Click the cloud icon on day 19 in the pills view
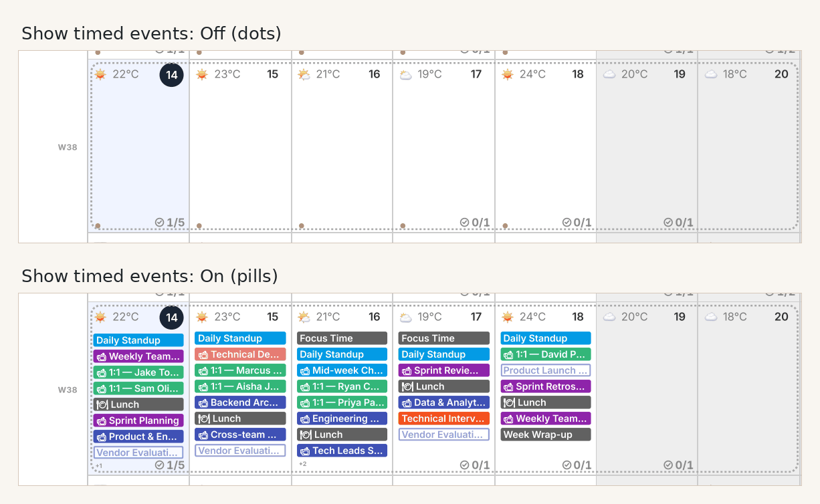Image resolution: width=820 pixels, height=504 pixels. [x=609, y=317]
